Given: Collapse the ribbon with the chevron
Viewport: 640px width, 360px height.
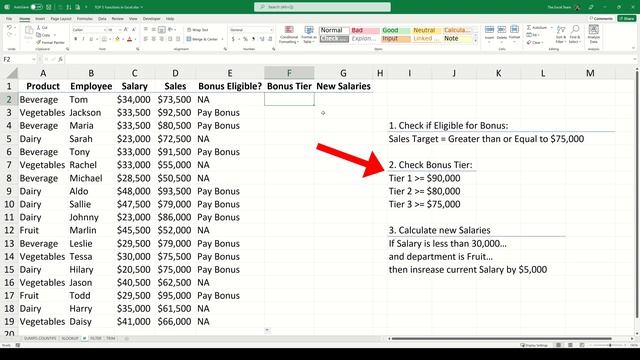Looking at the screenshot, I should pyautogui.click(x=633, y=49).
